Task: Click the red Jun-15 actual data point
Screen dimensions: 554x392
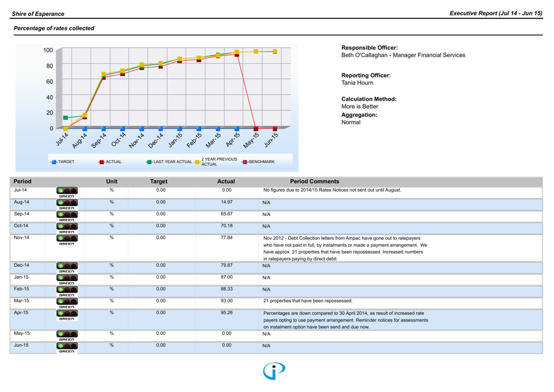Action: [275, 129]
